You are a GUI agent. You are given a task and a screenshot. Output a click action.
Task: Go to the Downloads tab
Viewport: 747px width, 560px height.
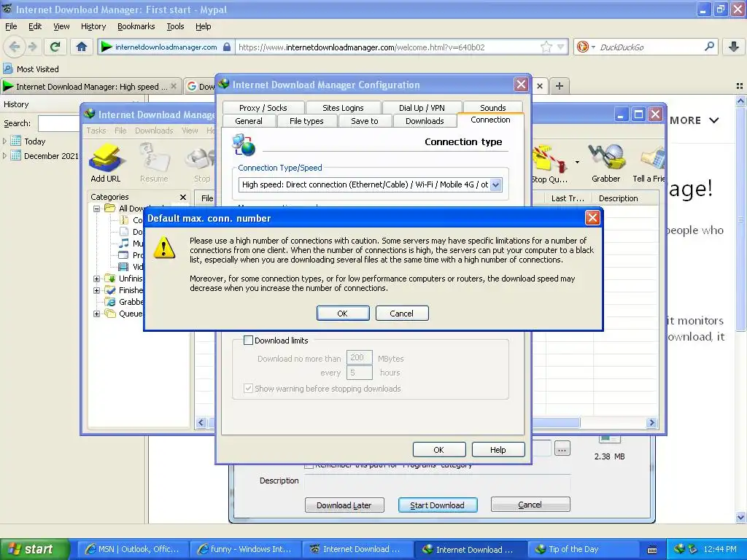tap(425, 121)
